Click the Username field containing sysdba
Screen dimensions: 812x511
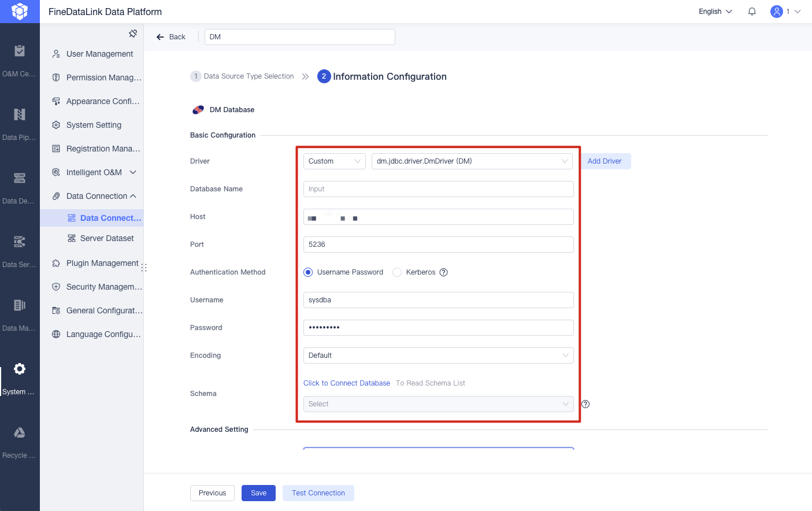coord(439,300)
